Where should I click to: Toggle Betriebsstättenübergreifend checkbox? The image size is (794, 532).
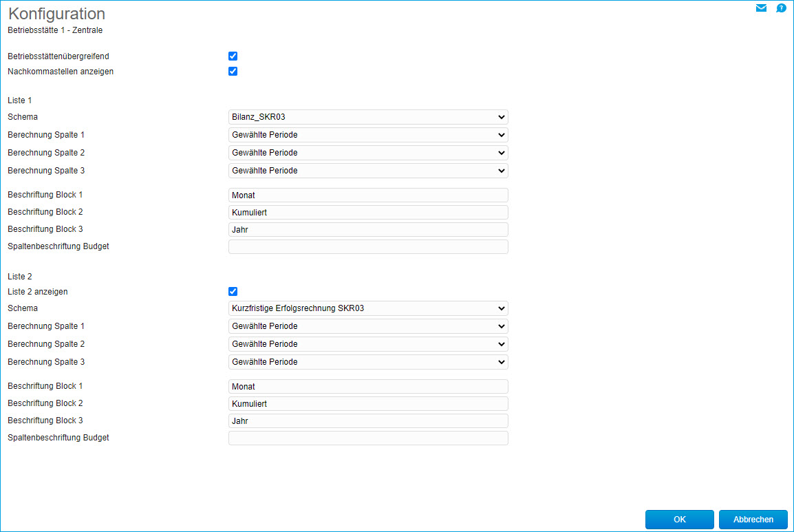(233, 56)
